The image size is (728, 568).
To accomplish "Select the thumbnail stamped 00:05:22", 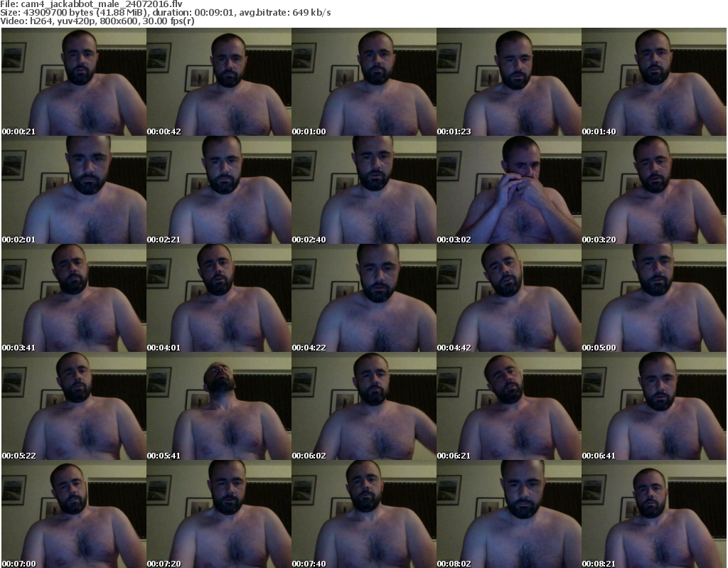I will (74, 406).
